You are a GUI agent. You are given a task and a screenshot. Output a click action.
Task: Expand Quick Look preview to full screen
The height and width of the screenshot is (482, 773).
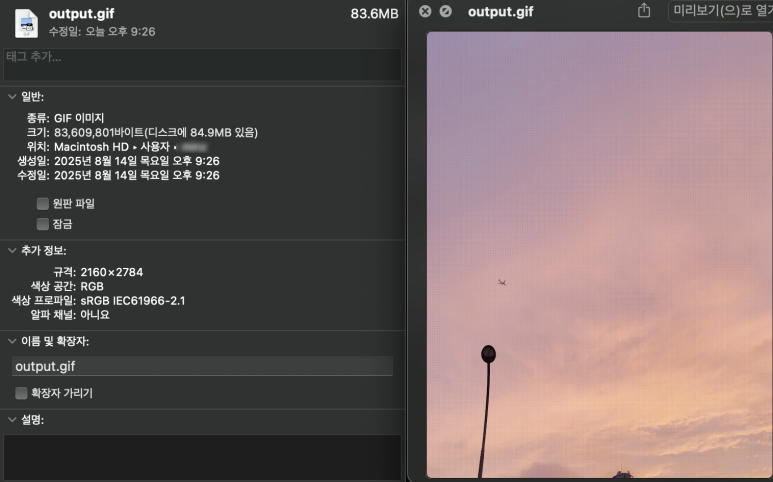tap(446, 12)
